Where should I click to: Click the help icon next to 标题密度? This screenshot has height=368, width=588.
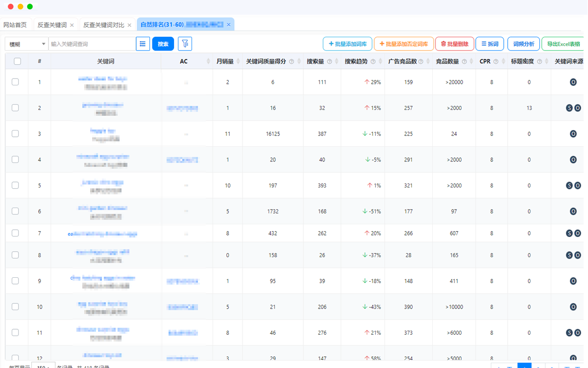[539, 62]
